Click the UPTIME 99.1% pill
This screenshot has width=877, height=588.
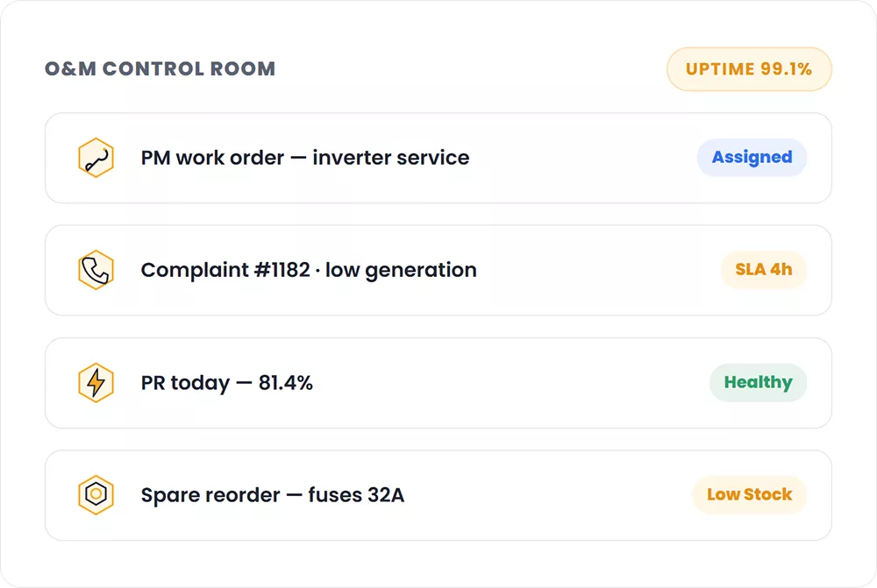coord(749,69)
